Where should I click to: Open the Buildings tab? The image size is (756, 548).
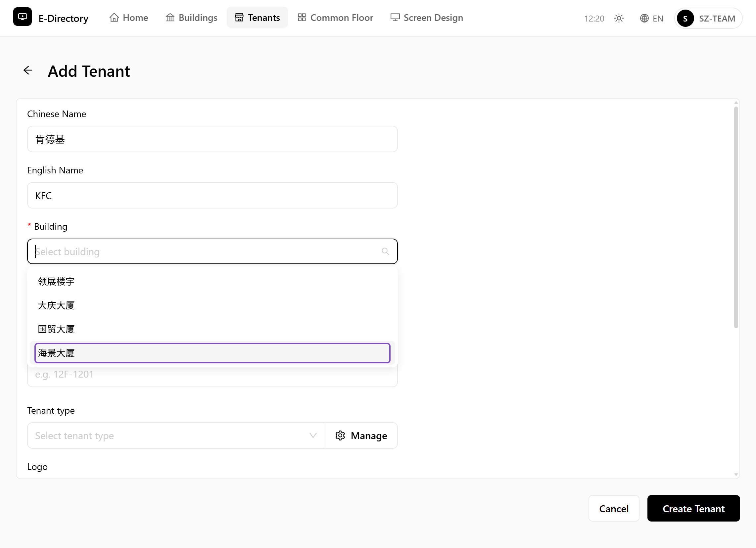click(x=192, y=17)
